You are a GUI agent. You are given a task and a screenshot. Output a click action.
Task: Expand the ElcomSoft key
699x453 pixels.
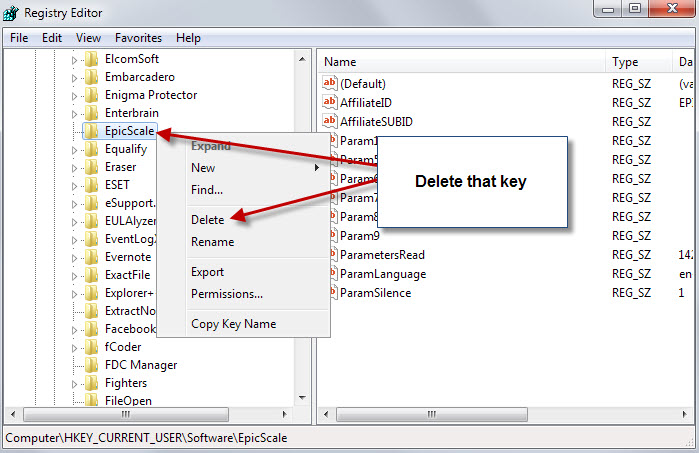[74, 60]
